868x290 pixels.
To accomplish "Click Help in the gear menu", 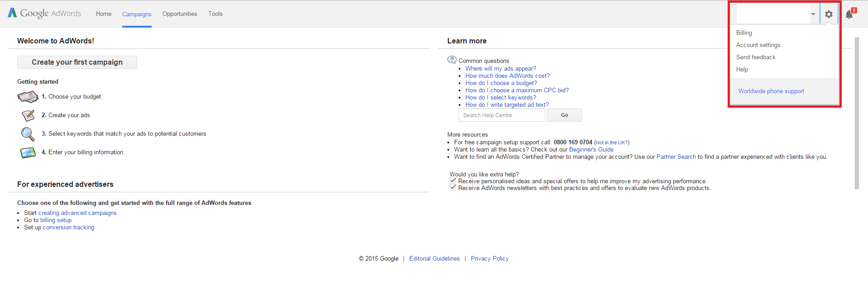I will pos(742,69).
